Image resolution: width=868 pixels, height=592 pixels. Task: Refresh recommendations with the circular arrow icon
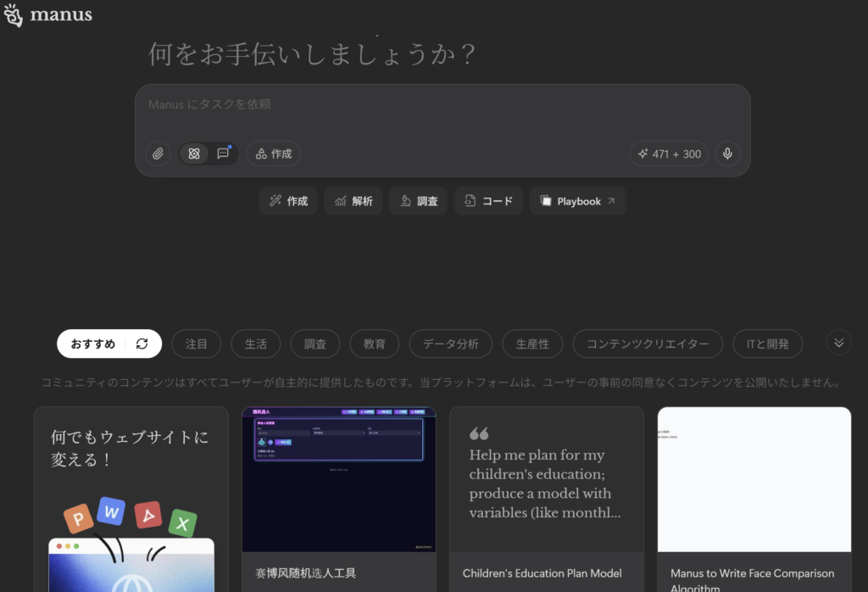point(142,343)
